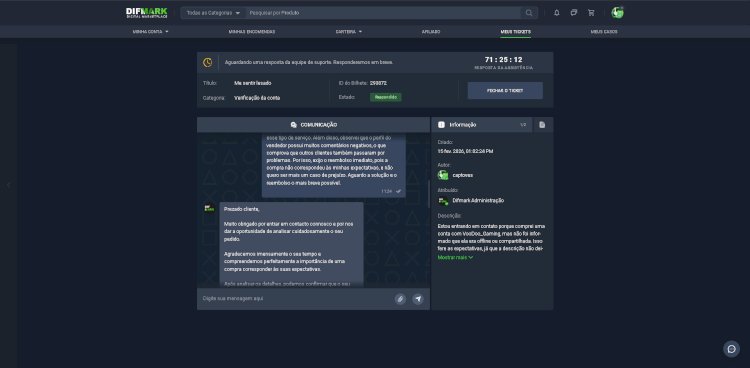Expand the Minha Conta menu
Viewport: 750px width, 368px height.
click(151, 32)
